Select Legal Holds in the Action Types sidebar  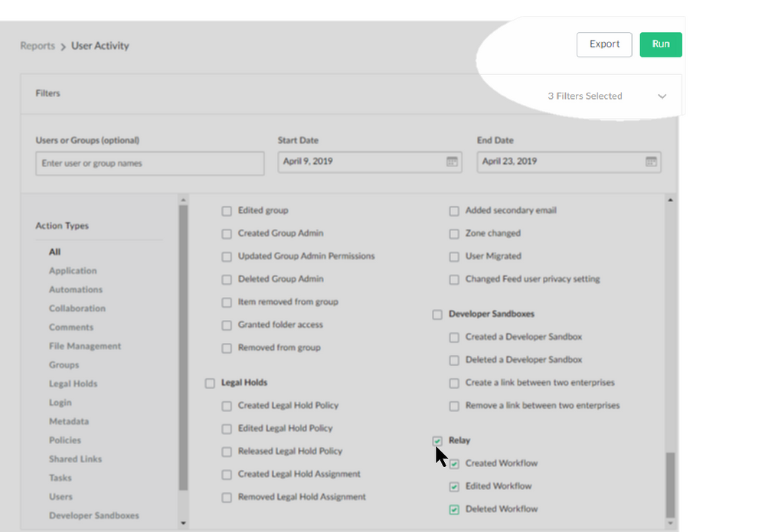[73, 383]
